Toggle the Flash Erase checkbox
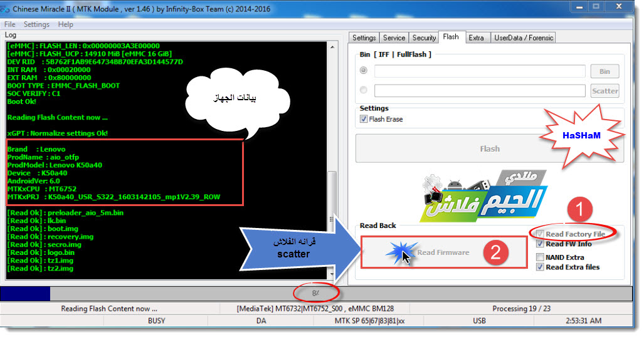 (364, 119)
